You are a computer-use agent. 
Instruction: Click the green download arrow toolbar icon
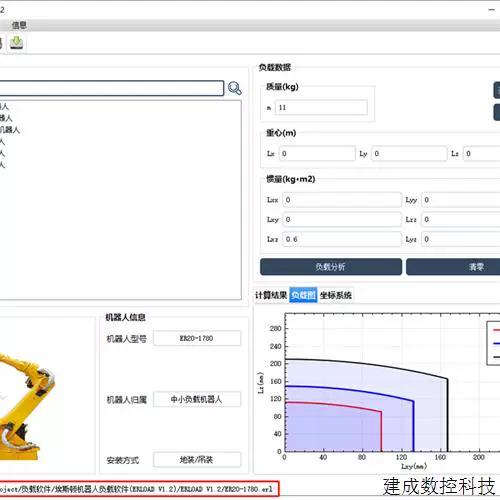[16, 43]
